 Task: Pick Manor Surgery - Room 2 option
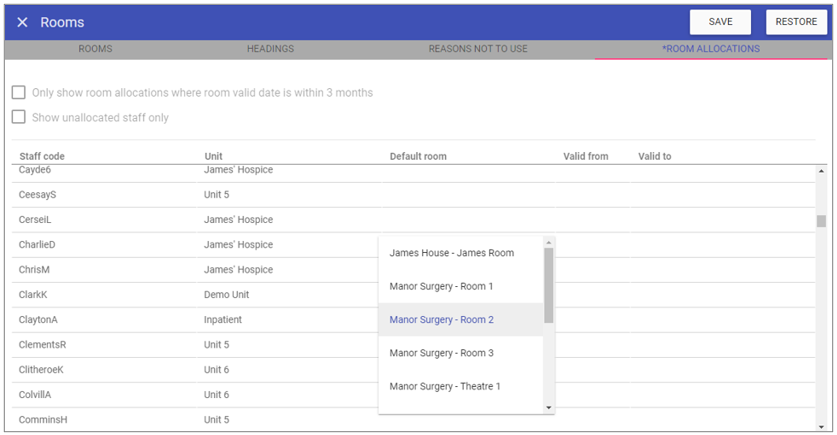(x=441, y=320)
